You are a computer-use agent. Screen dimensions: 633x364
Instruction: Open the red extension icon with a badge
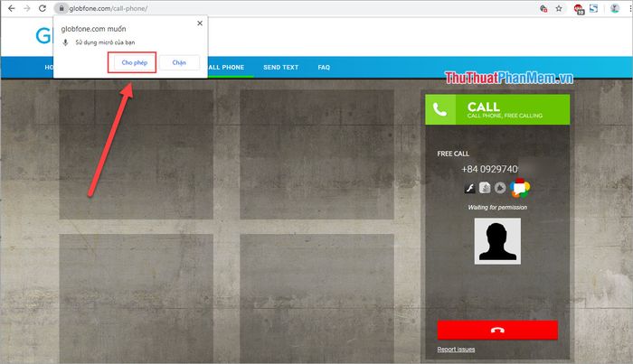click(x=579, y=9)
